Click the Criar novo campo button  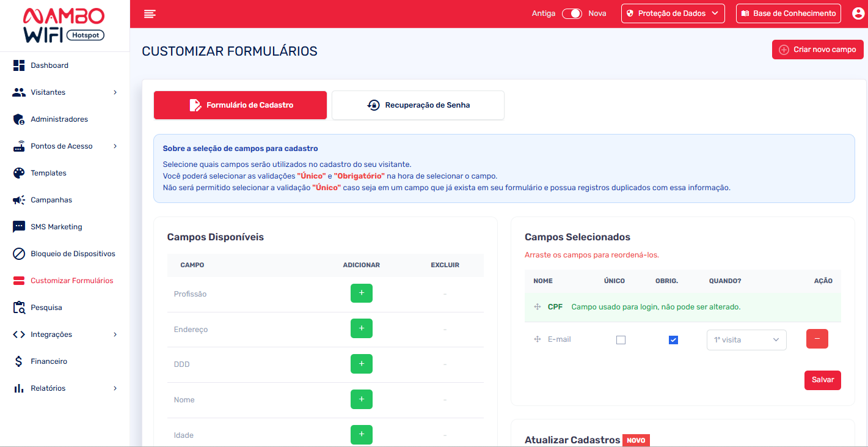pyautogui.click(x=817, y=50)
